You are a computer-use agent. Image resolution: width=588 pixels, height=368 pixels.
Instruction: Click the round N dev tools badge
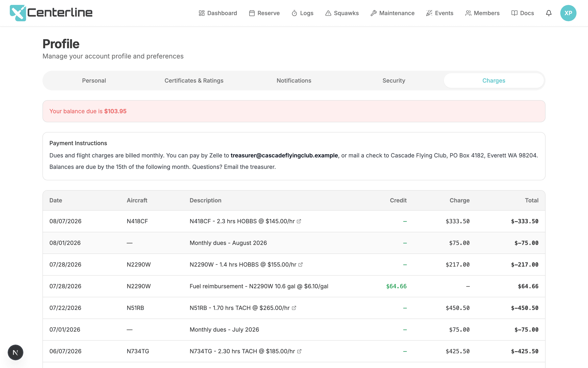point(15,352)
